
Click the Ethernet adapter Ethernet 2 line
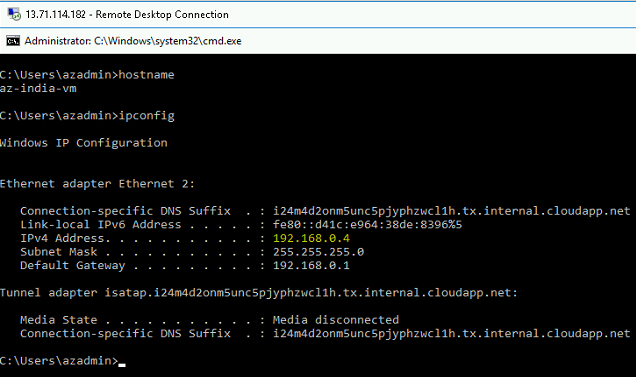(x=97, y=184)
